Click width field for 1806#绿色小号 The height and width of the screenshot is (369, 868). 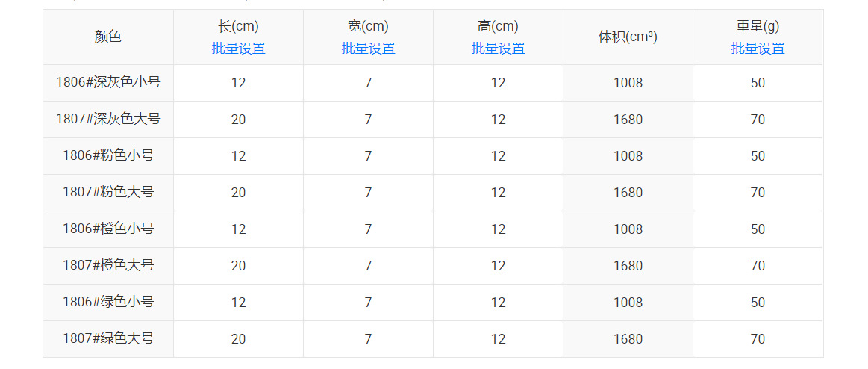coord(368,303)
